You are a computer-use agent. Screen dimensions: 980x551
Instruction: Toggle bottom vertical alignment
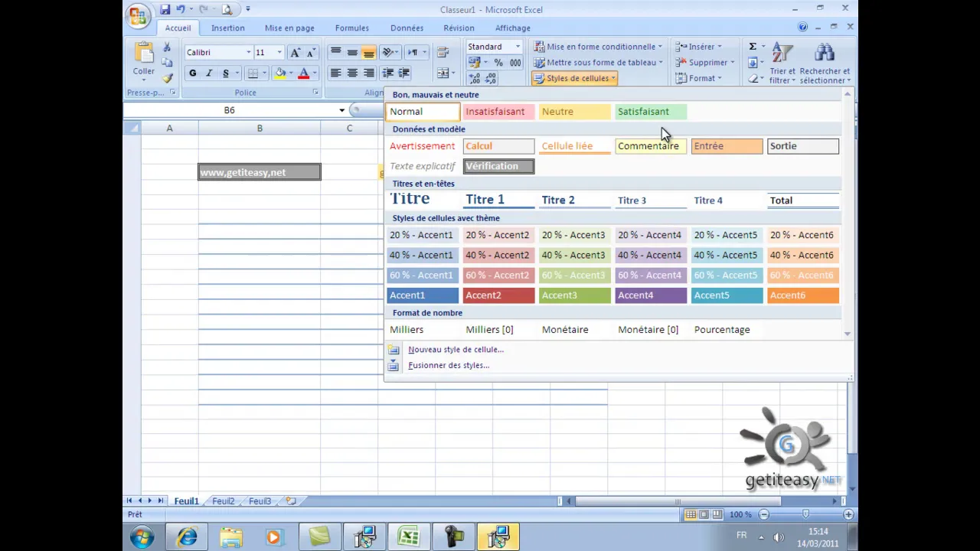tap(369, 52)
